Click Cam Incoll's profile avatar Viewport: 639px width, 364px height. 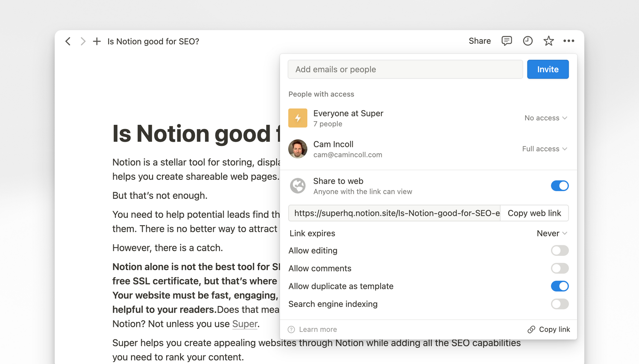298,149
